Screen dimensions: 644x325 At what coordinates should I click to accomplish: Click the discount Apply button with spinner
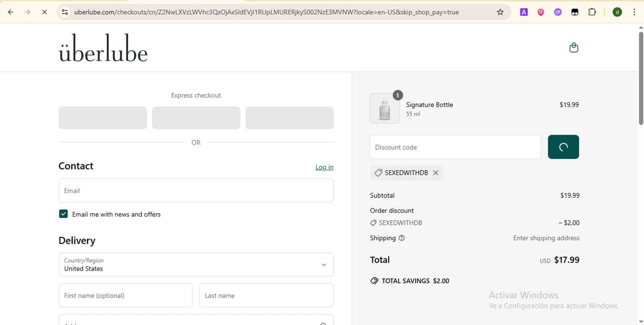(x=563, y=147)
